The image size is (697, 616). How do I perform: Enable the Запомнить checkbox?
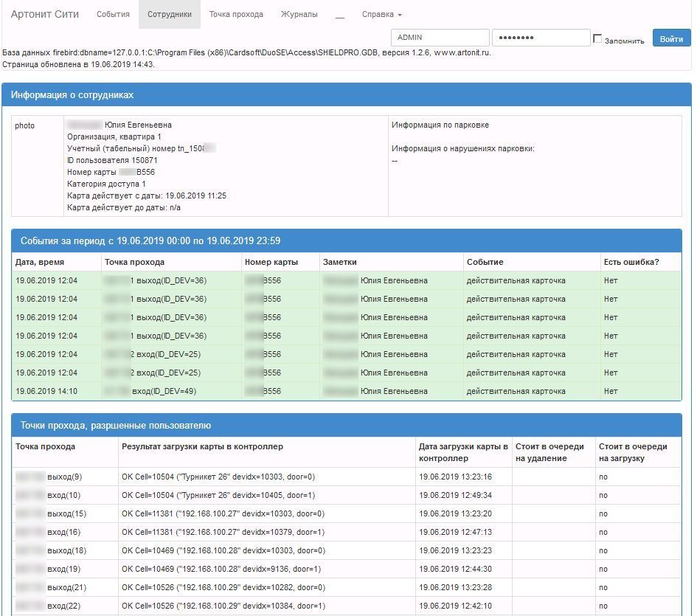598,38
